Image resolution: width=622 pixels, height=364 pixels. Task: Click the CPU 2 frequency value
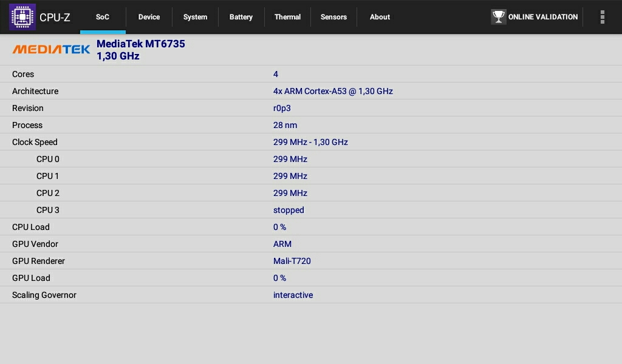(x=290, y=194)
